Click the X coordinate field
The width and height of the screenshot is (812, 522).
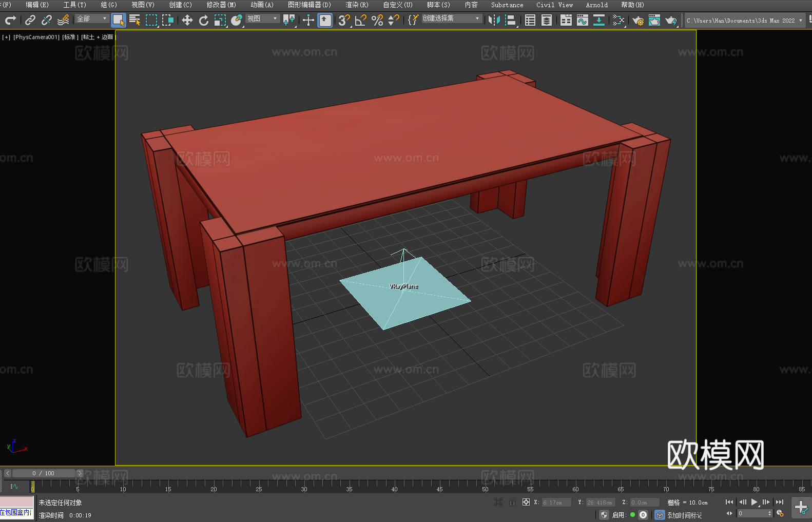point(556,502)
